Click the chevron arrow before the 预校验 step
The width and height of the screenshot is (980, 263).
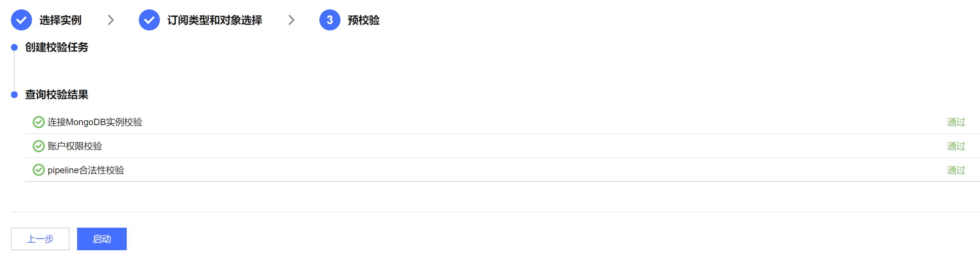click(292, 20)
